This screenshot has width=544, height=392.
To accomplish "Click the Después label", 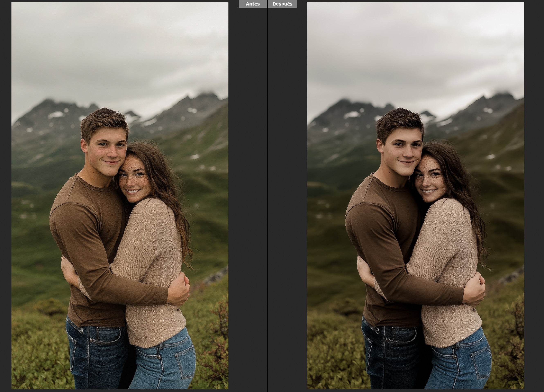I will coord(282,4).
